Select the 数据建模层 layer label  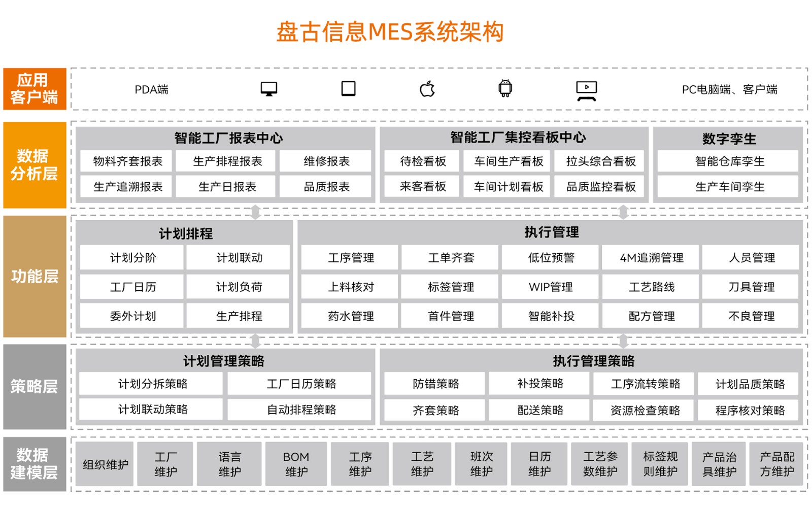click(35, 464)
